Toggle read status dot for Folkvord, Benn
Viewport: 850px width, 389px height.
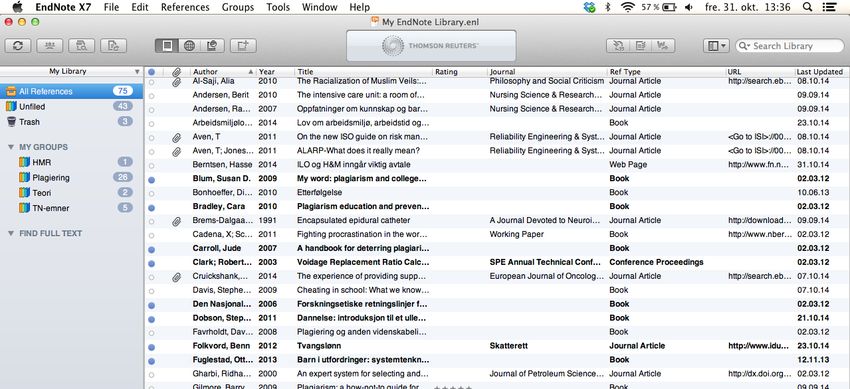[152, 346]
